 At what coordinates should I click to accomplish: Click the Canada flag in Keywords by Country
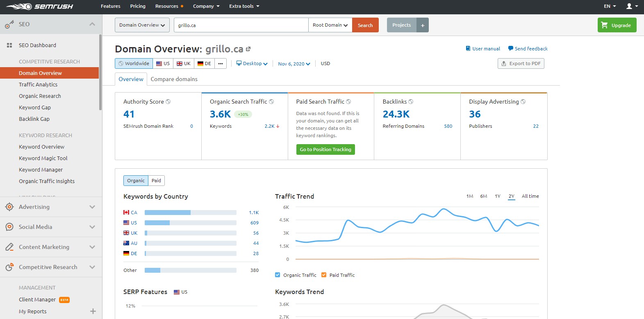click(126, 213)
